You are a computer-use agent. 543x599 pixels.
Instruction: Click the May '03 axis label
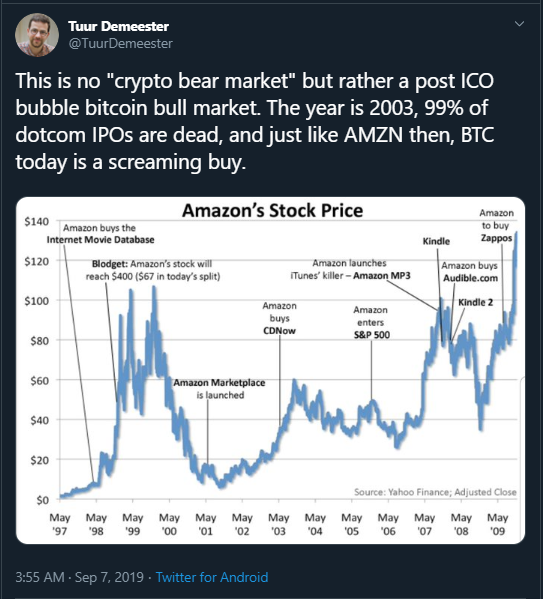point(279,524)
